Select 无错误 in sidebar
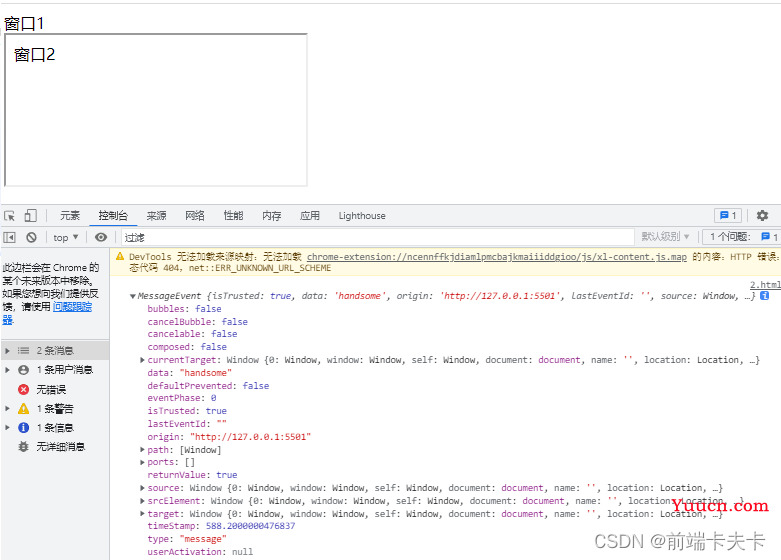The height and width of the screenshot is (560, 781). click(51, 389)
